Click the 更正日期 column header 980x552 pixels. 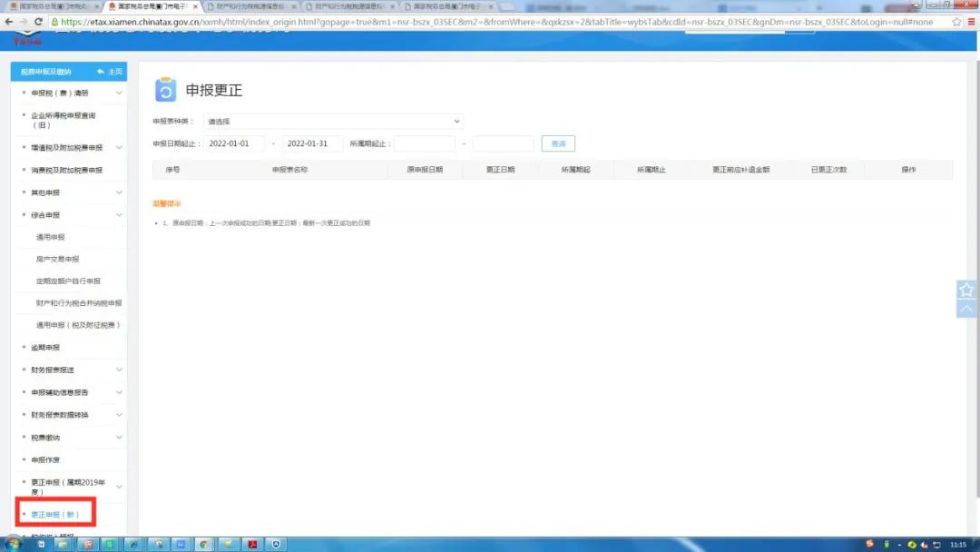tap(500, 170)
